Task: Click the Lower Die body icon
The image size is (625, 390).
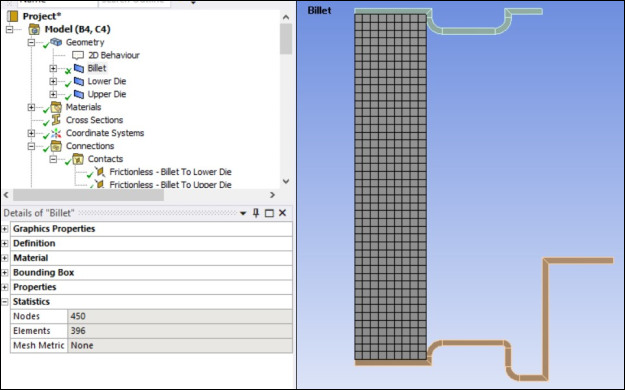Action: tap(79, 81)
